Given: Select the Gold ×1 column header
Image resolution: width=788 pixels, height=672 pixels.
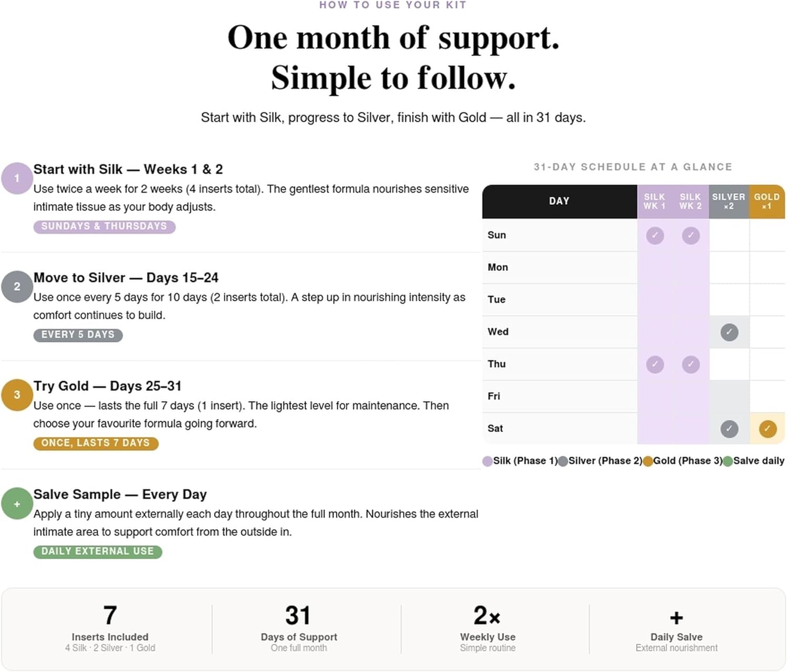Looking at the screenshot, I should point(767,202).
